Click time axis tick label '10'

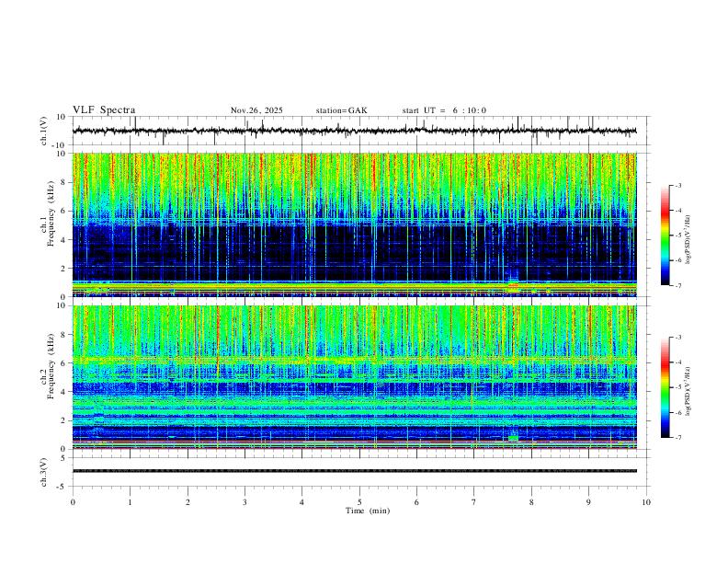point(646,502)
